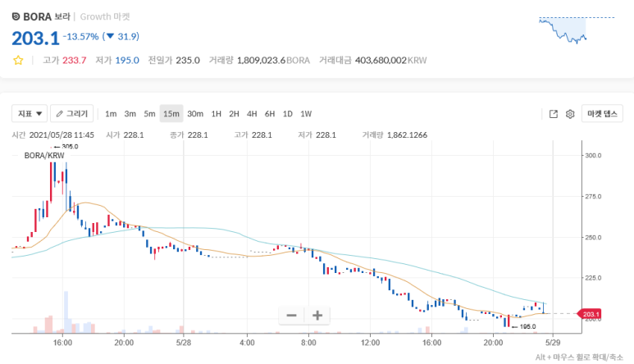Screen dimensions: 634x364
Task: Click the 12:00 time axis label
Action: pyautogui.click(x=371, y=343)
